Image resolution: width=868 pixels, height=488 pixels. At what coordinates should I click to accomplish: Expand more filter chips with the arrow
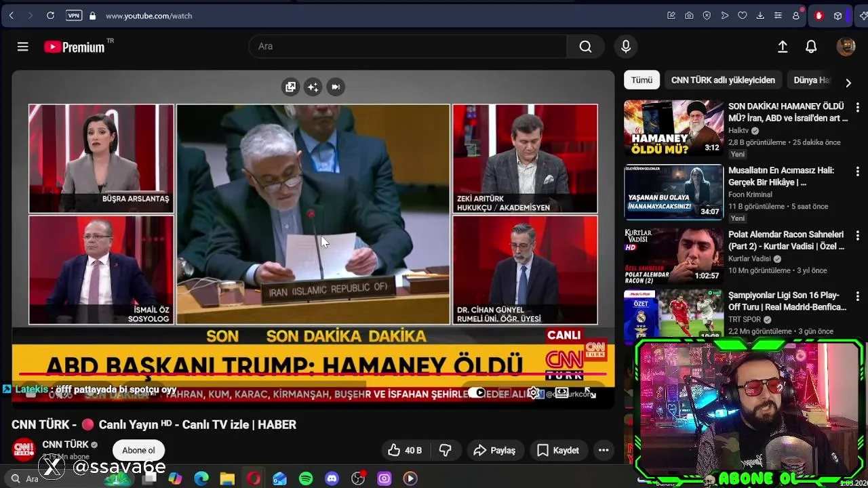pyautogui.click(x=848, y=83)
